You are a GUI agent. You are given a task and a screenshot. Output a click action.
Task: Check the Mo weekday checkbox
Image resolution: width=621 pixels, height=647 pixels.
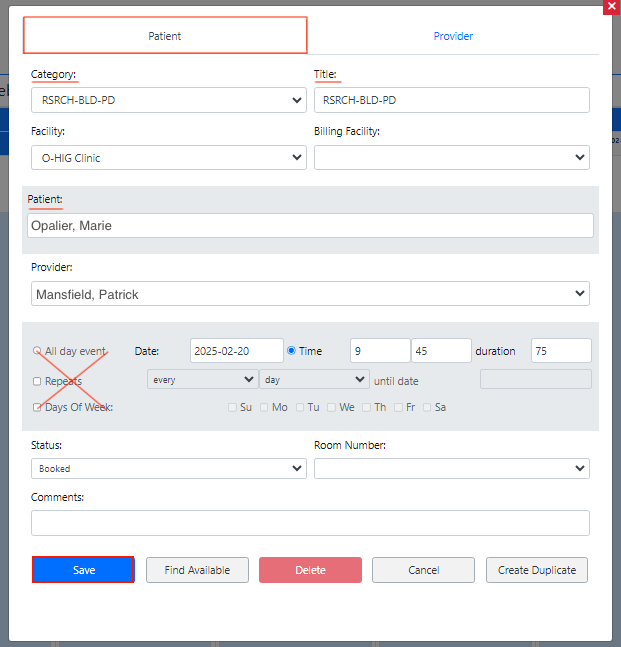click(x=265, y=408)
